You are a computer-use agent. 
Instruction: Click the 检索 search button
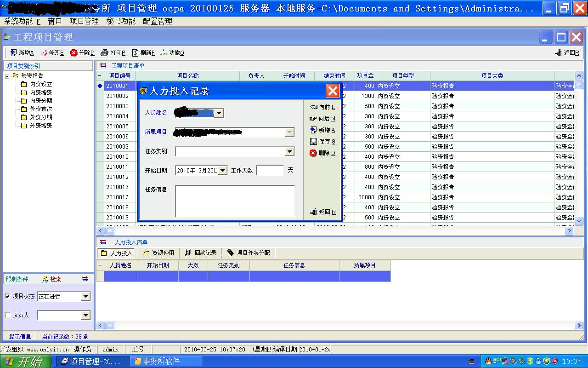click(x=51, y=279)
